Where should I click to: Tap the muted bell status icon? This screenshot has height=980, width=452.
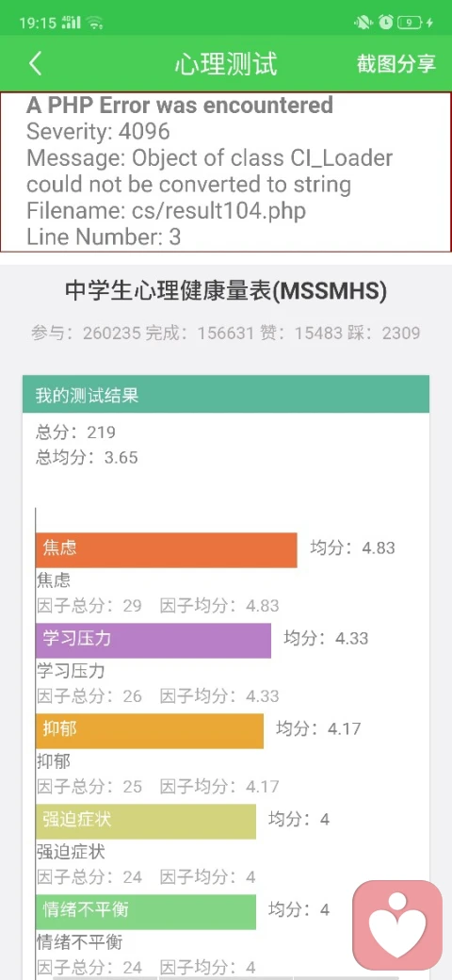coord(363,23)
